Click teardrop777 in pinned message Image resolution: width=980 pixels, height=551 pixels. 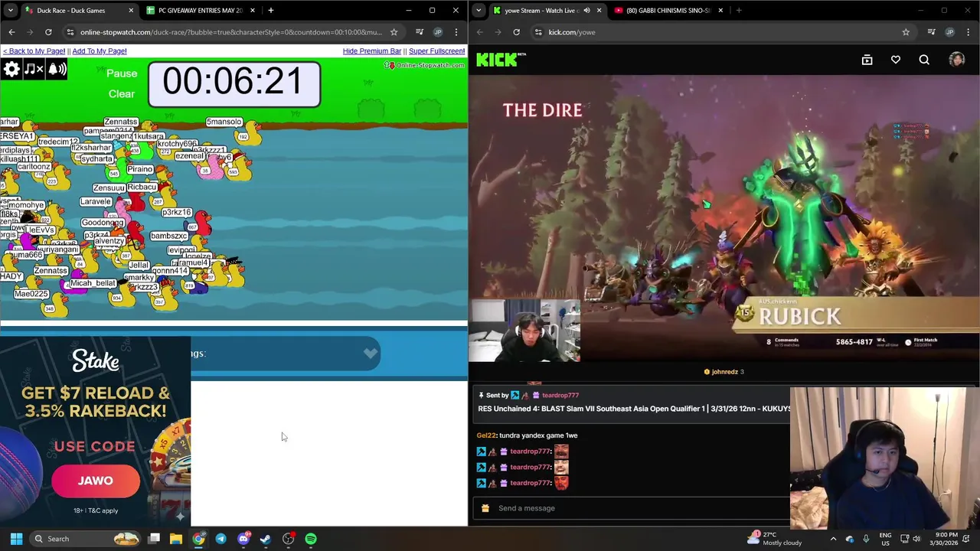(560, 396)
